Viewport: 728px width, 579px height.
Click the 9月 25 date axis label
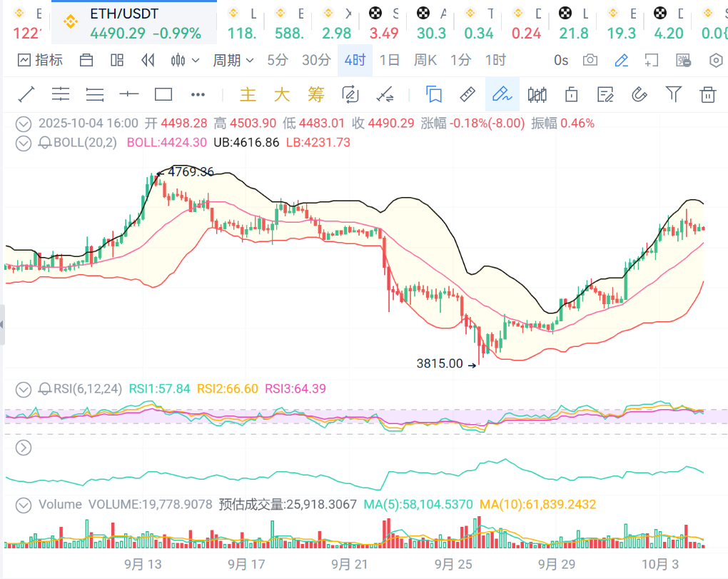453,564
